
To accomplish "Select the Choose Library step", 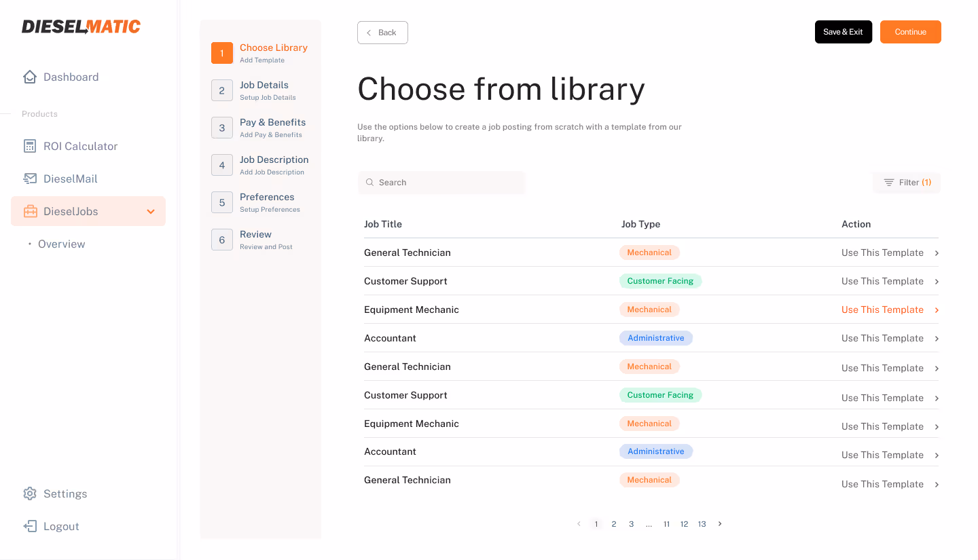I will pyautogui.click(x=260, y=53).
